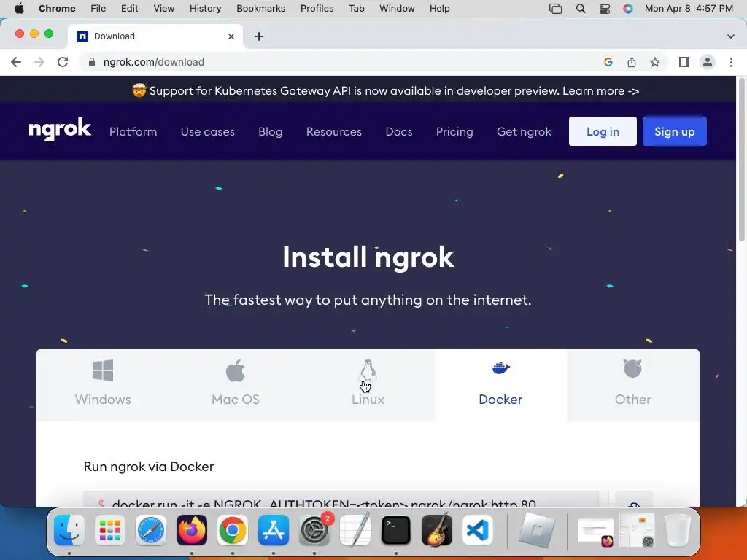Click the Spotlight search icon
Screen dimensions: 747x560
580,9
